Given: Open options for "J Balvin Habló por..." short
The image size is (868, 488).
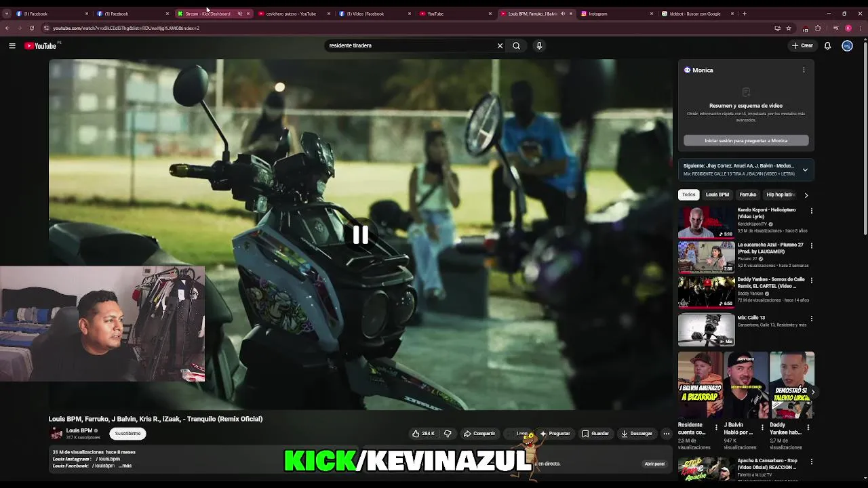Looking at the screenshot, I should (762, 428).
